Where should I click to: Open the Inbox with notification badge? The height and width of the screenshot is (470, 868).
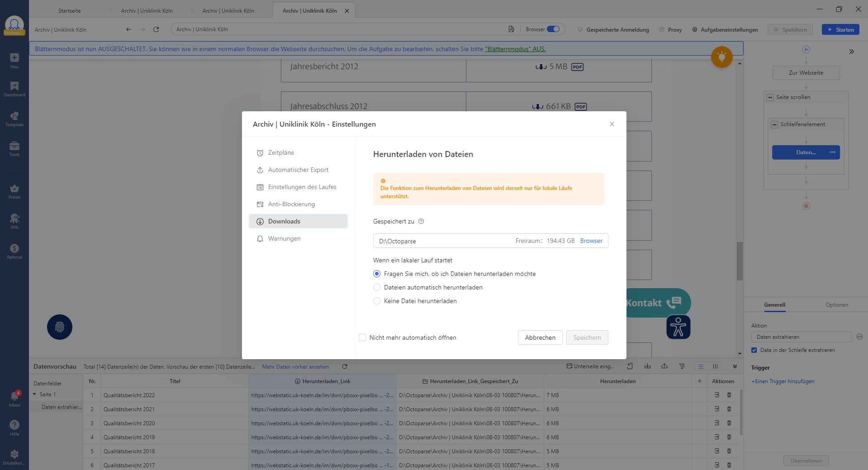(14, 399)
